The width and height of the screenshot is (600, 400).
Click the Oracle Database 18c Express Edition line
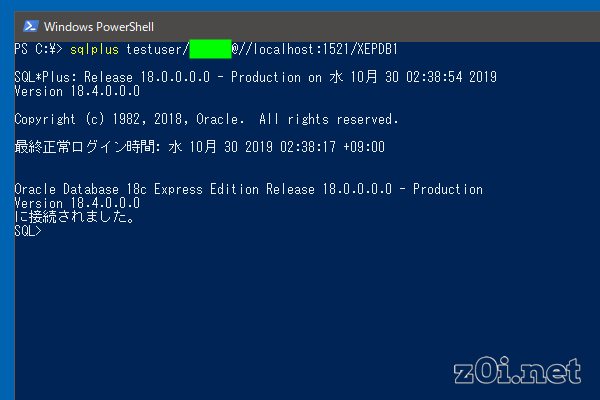[x=249, y=189]
